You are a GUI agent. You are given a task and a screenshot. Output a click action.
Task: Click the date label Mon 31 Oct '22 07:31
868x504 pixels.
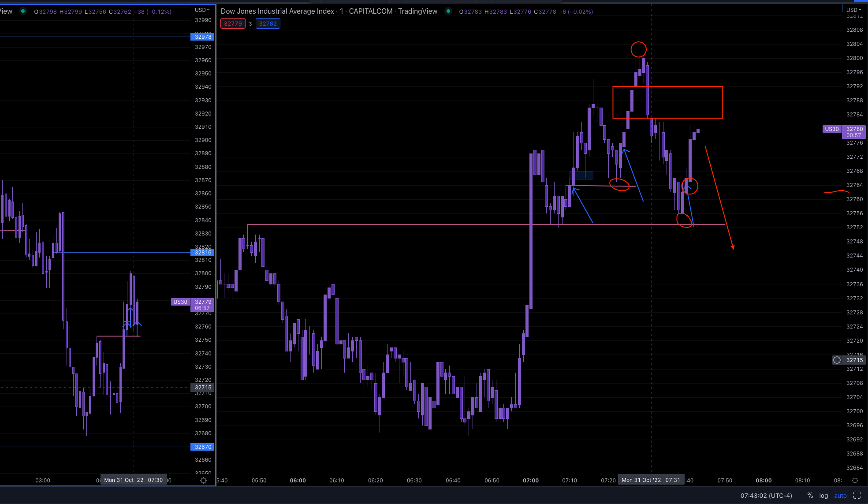point(652,480)
